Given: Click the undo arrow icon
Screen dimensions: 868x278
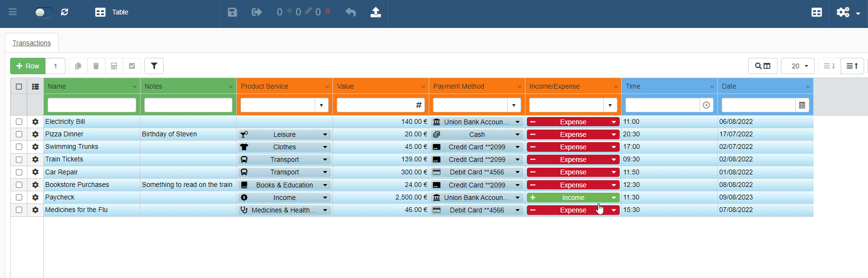Looking at the screenshot, I should tap(351, 13).
